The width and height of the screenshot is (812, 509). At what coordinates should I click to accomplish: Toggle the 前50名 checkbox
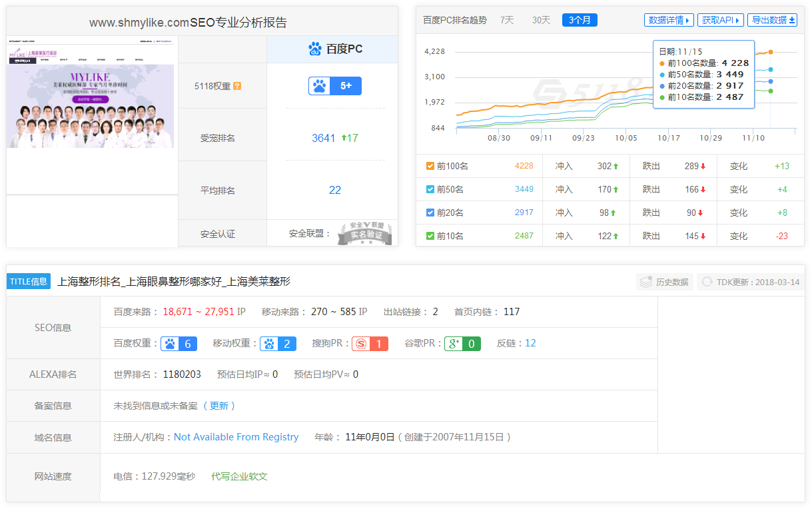click(x=430, y=189)
